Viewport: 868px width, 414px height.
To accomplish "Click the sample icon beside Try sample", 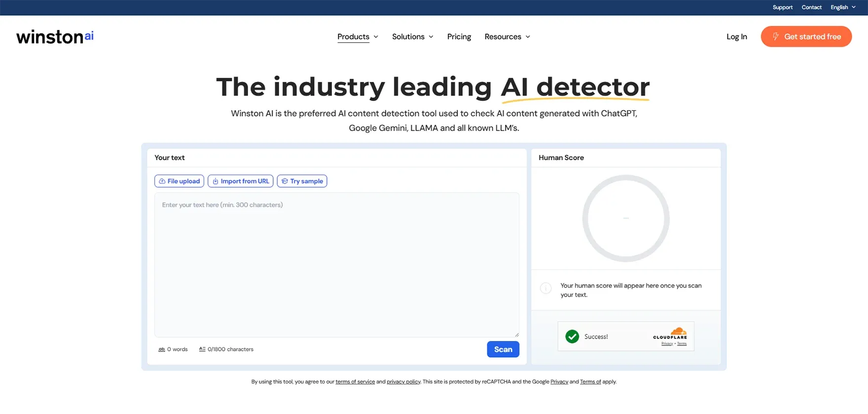I will click(285, 181).
